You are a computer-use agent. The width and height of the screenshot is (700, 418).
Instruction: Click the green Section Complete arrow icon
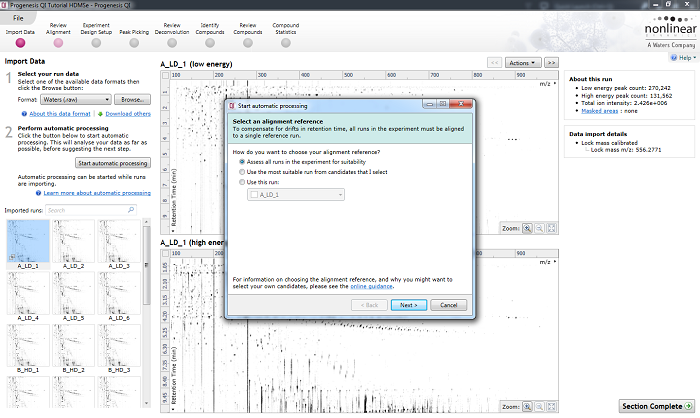pos(688,406)
